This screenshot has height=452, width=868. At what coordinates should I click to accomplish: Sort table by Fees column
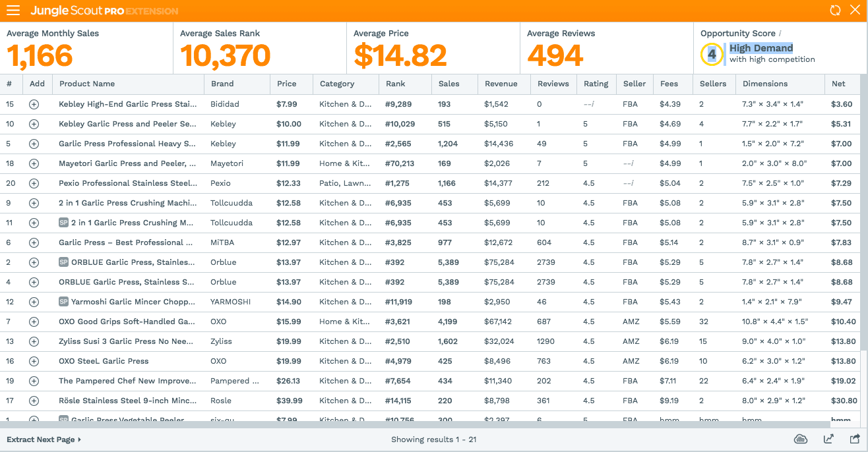tap(669, 84)
